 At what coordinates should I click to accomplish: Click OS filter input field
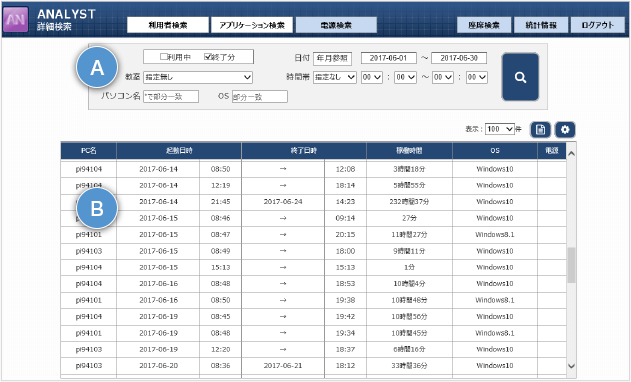coord(260,97)
